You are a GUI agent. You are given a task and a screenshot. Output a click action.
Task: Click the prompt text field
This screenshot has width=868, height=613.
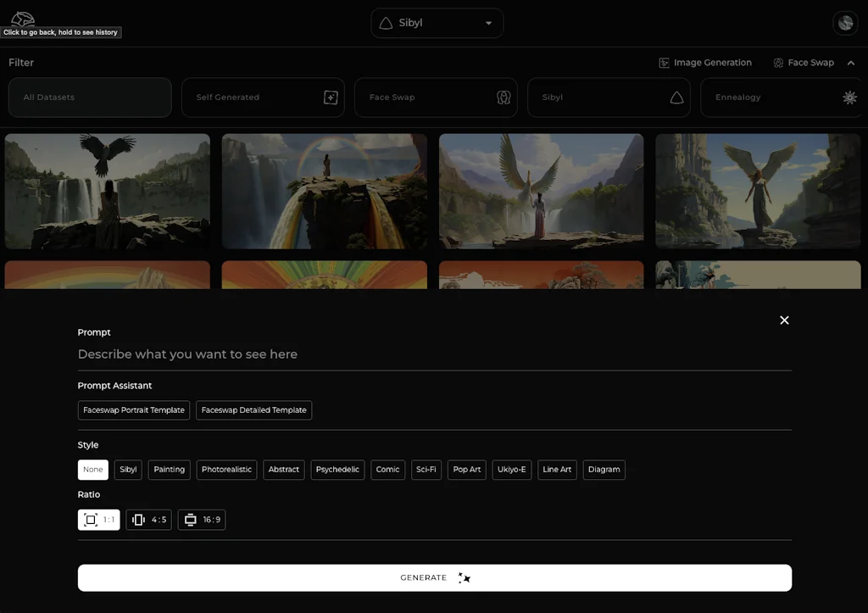(339, 354)
